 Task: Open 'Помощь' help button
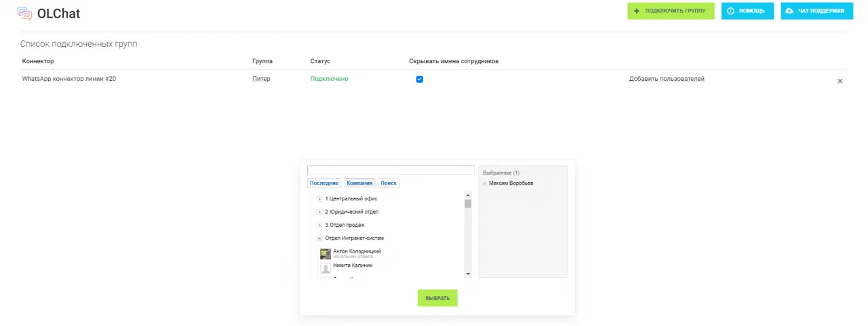pyautogui.click(x=747, y=11)
